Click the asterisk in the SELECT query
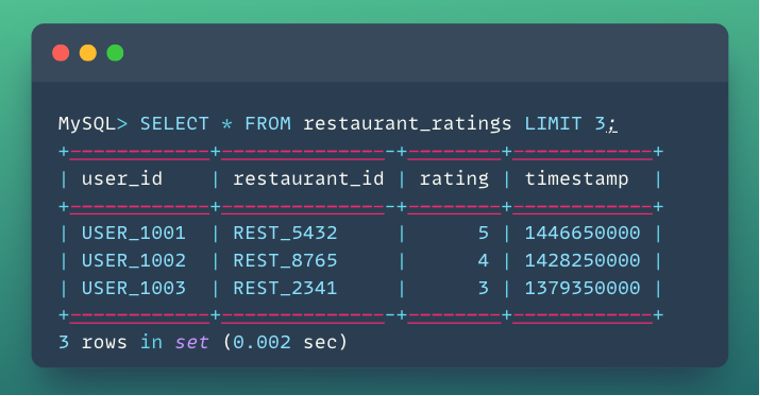Image resolution: width=760 pixels, height=396 pixels. (x=227, y=125)
